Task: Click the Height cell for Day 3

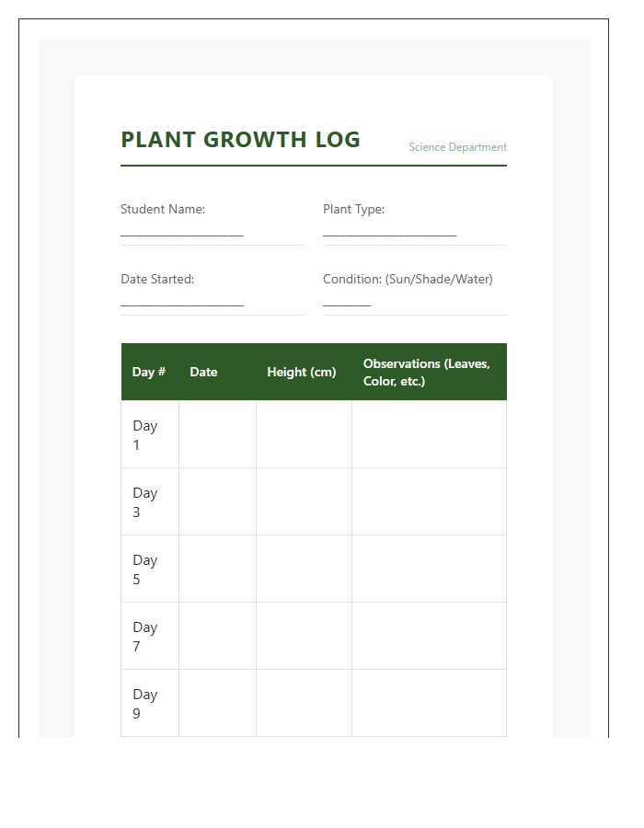Action: [x=304, y=501]
